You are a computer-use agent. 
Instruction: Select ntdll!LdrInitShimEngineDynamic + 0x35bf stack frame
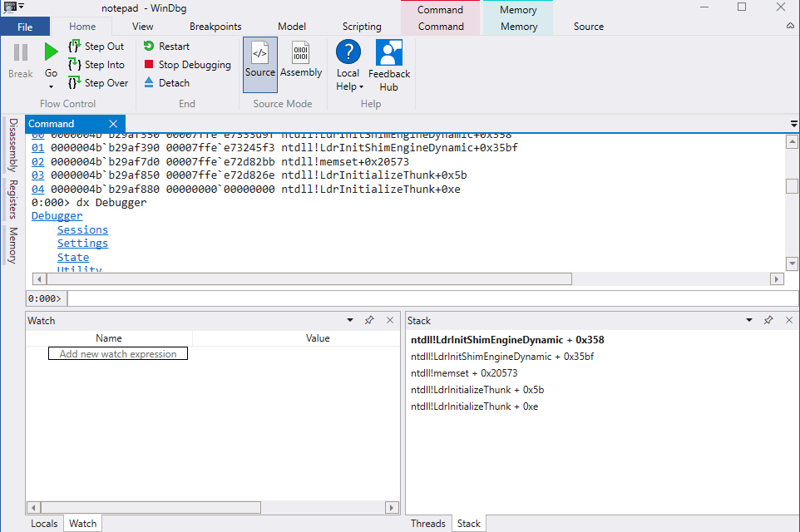click(502, 357)
